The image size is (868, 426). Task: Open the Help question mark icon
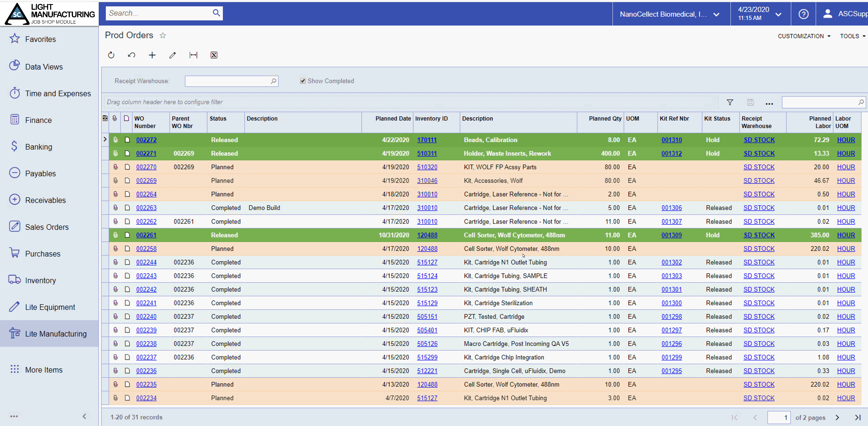click(803, 14)
